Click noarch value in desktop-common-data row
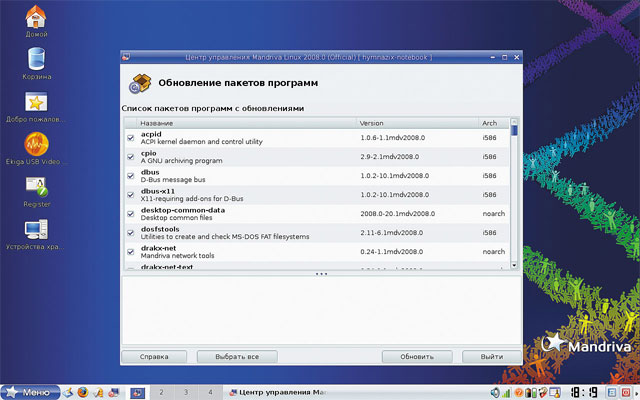Viewport: 640px width, 400px height. 494,214
